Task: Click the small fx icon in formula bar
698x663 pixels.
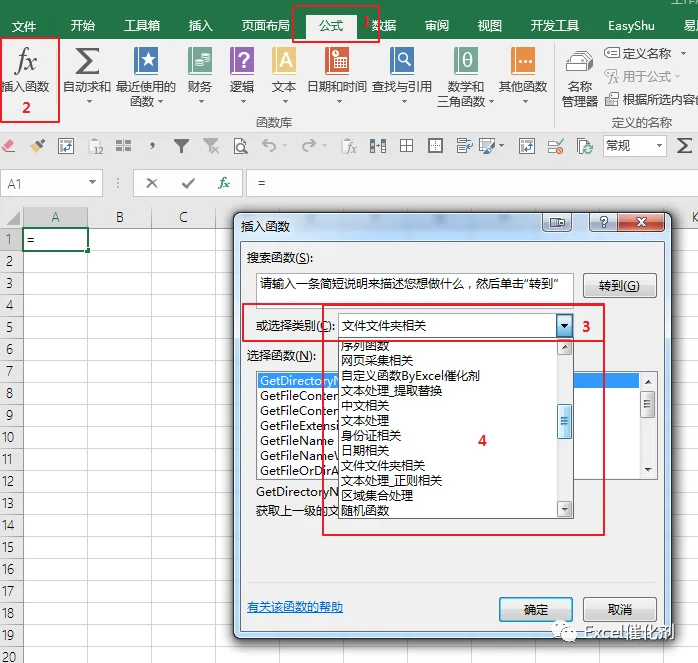Action: pyautogui.click(x=224, y=183)
